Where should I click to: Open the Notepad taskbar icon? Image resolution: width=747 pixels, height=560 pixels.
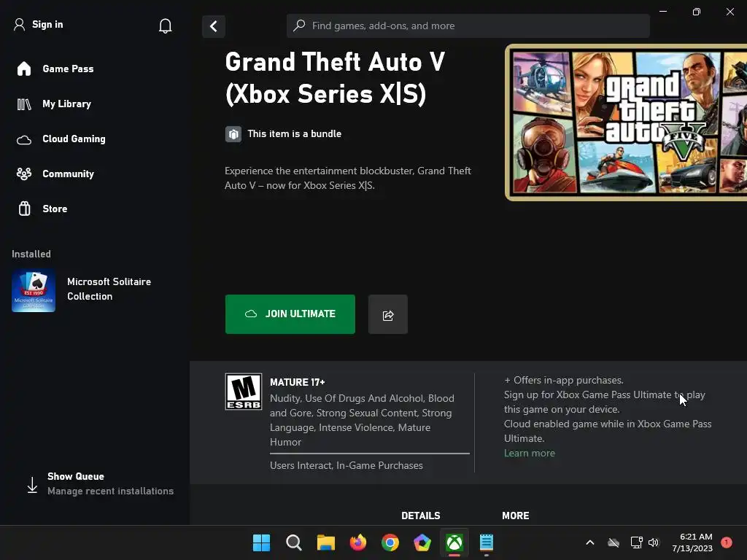pyautogui.click(x=487, y=542)
